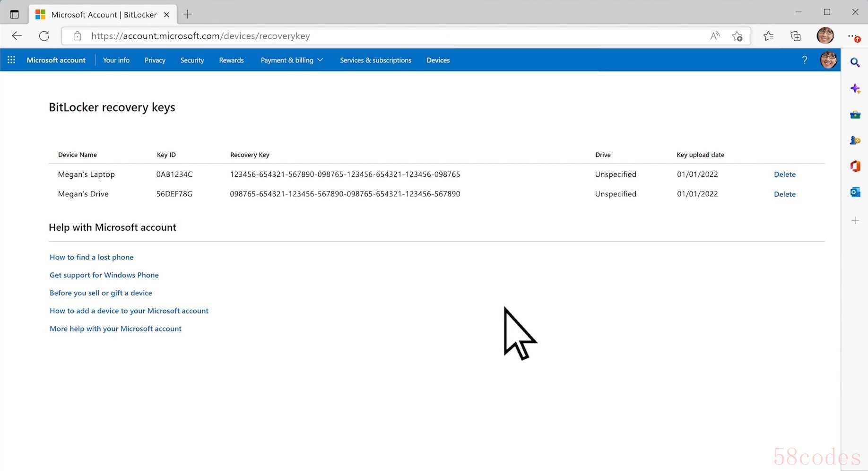The height and width of the screenshot is (471, 868).
Task: Switch to Microsoft Account BitLocker tab
Action: [x=103, y=15]
